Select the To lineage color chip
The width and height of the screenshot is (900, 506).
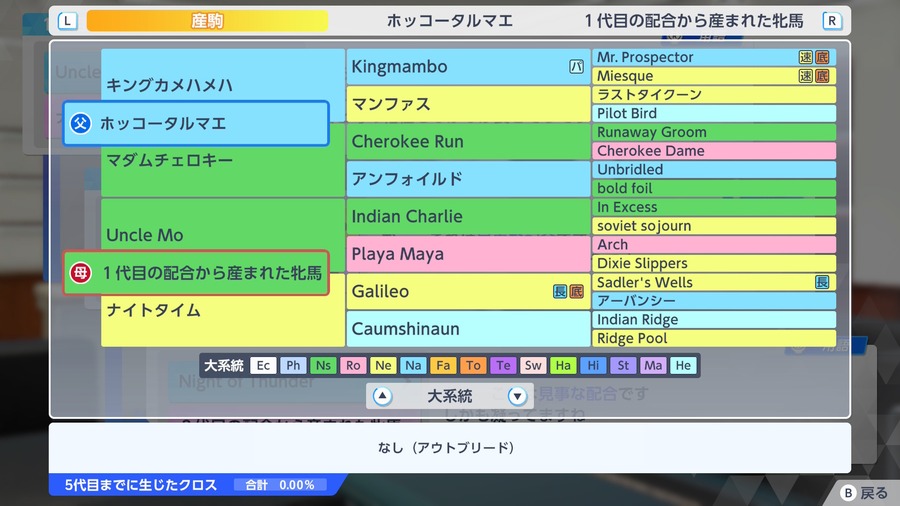[473, 365]
